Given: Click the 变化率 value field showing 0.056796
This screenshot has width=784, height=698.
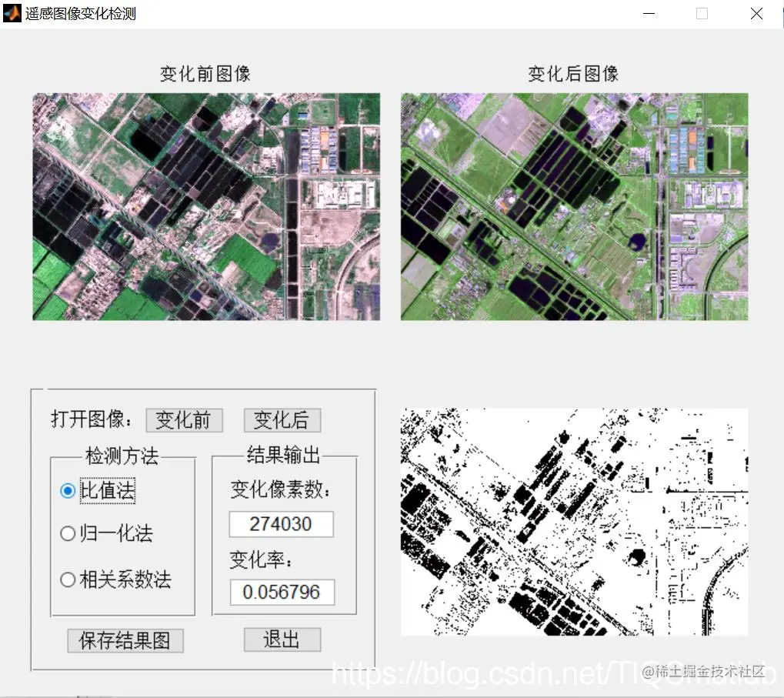Looking at the screenshot, I should (x=280, y=593).
